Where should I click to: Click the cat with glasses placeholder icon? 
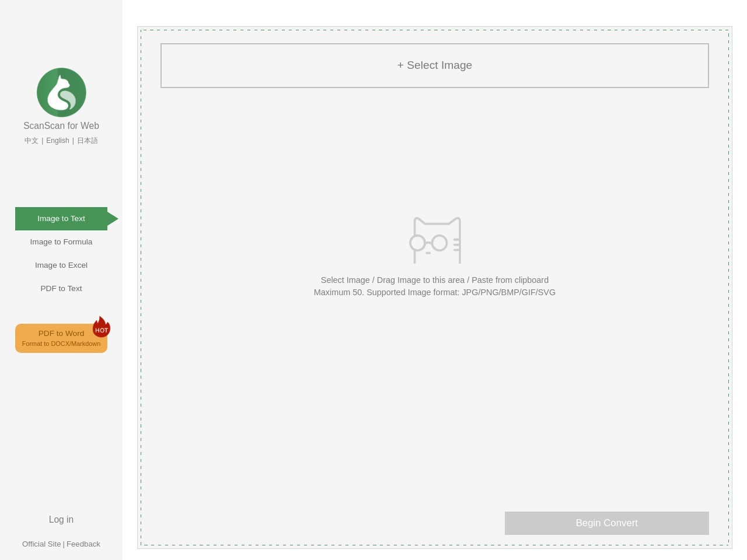[x=435, y=240]
